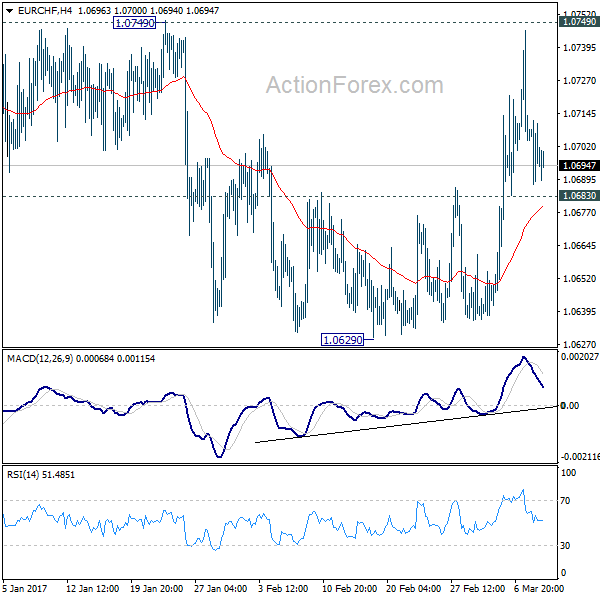Click the 1.06395 price scale value
This screenshot has height=600, width=600.
(x=579, y=311)
